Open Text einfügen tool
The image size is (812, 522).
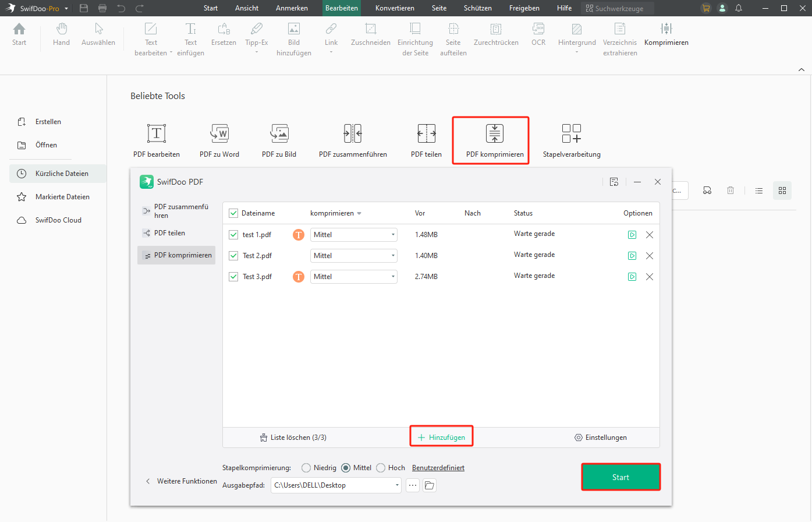(190, 40)
